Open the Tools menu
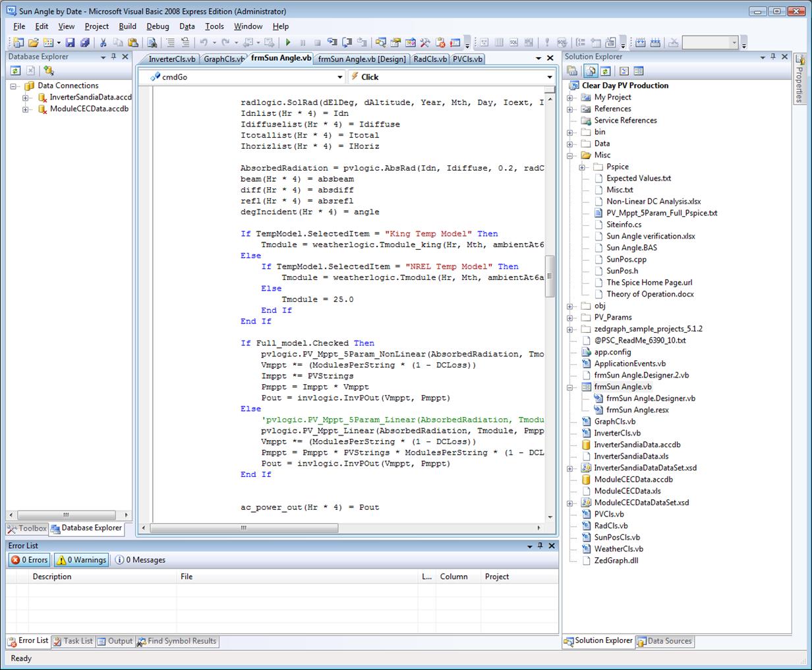Image resolution: width=812 pixels, height=670 pixels. pyautogui.click(x=214, y=26)
